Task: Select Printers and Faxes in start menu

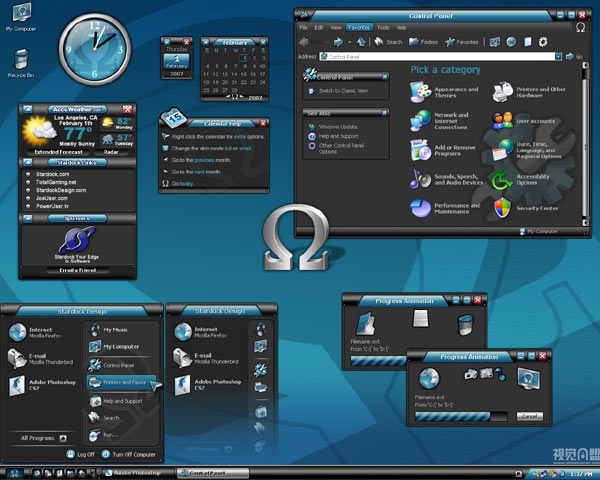Action: click(122, 382)
